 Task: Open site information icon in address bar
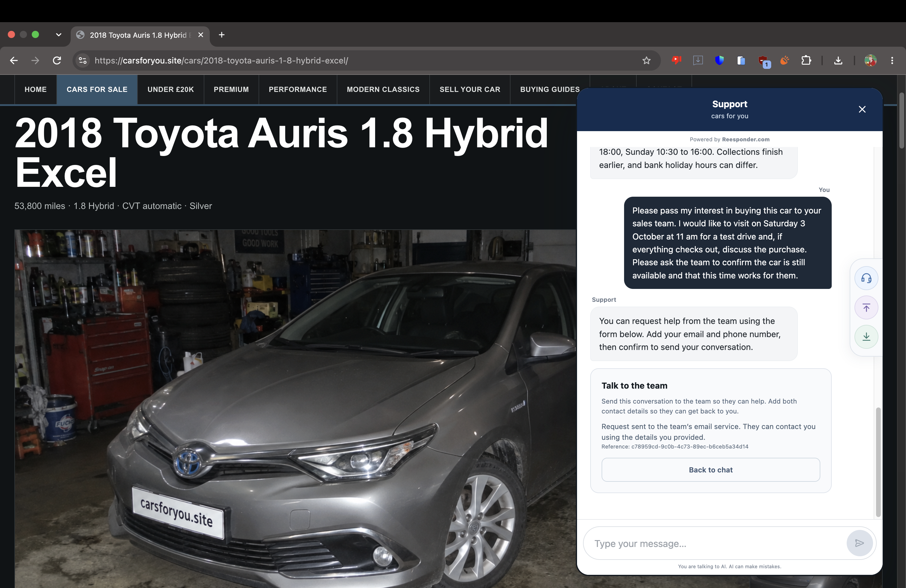point(83,60)
